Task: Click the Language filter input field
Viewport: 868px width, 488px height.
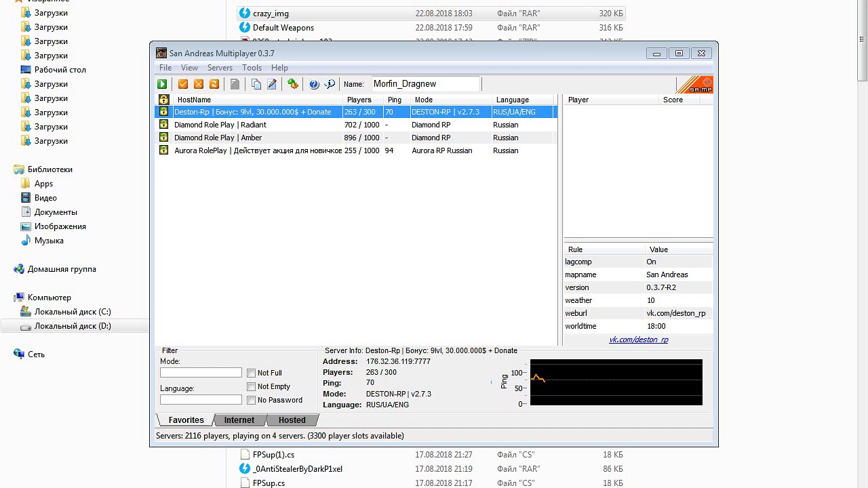Action: point(201,400)
